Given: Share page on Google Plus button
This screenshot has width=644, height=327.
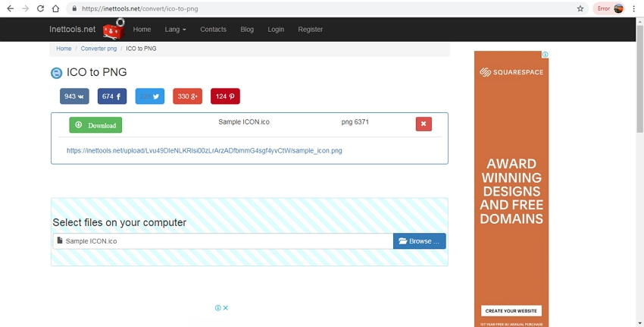Looking at the screenshot, I should click(x=187, y=96).
